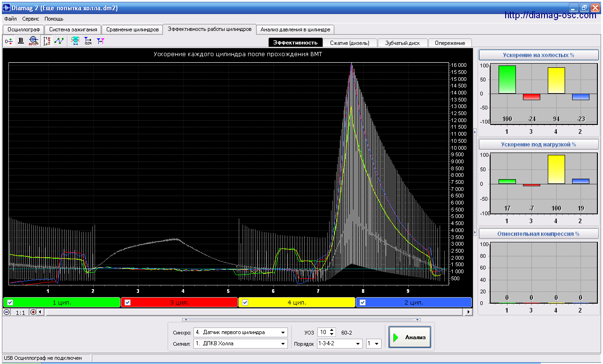Select the Зубчатый диск sub-tab
603x364 pixels.
point(403,43)
